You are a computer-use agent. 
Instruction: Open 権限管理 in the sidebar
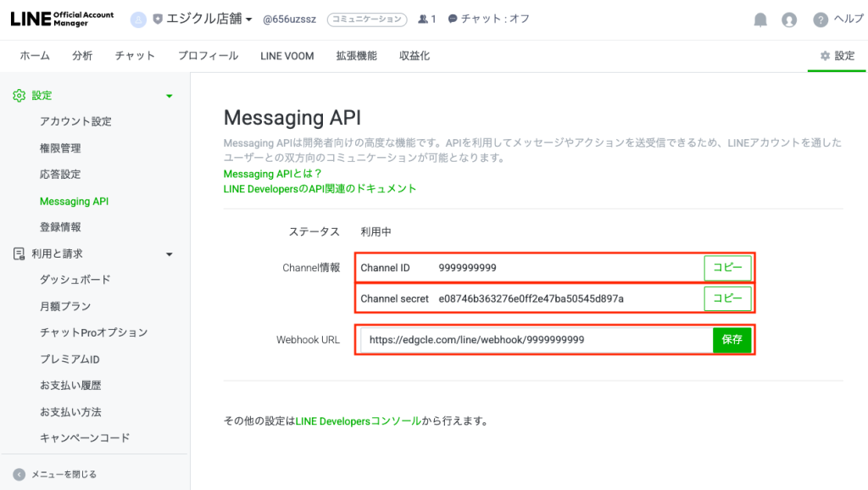pos(60,148)
